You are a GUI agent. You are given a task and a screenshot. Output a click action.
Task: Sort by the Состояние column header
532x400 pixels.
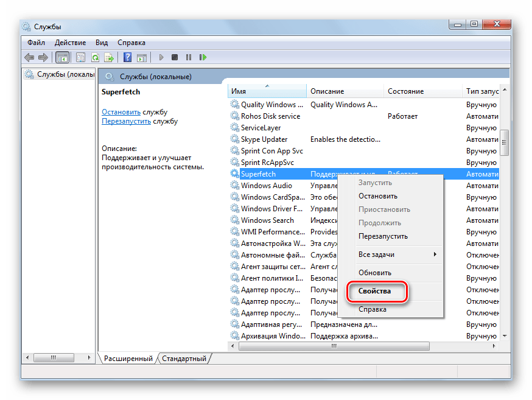tap(405, 91)
